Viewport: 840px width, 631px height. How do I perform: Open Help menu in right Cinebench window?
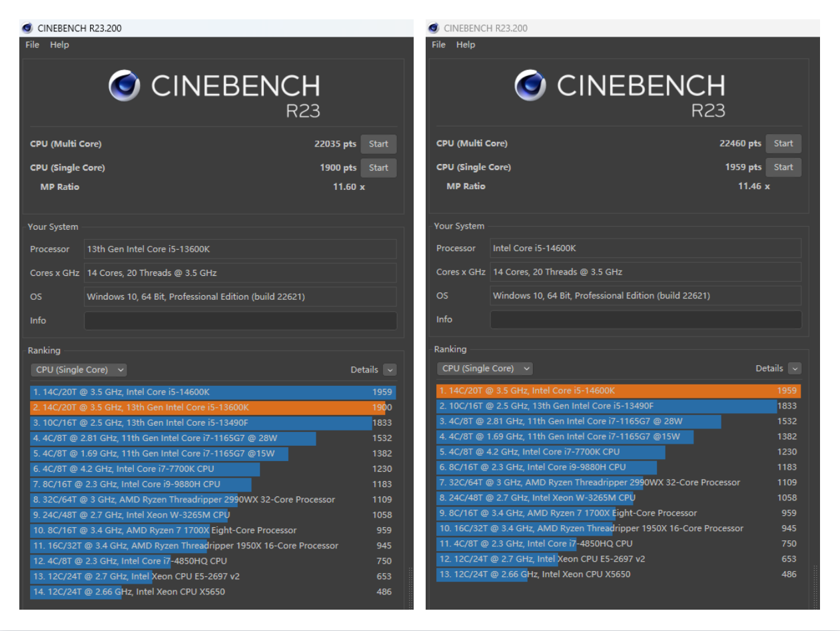click(466, 45)
